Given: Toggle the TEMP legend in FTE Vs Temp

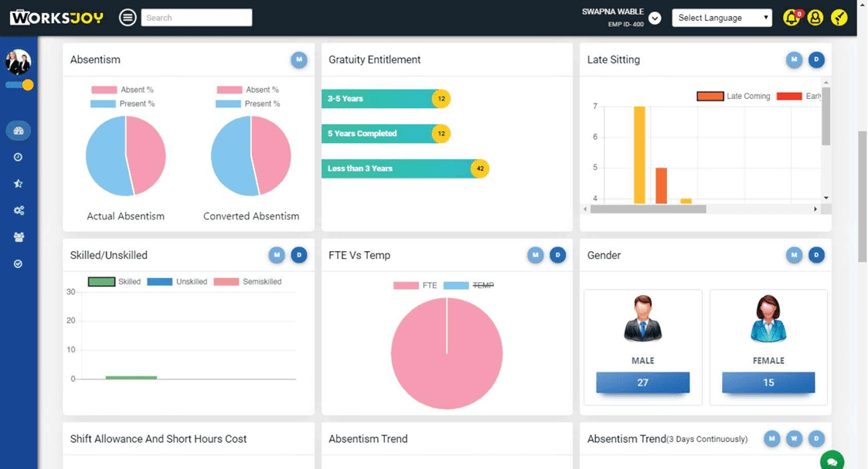Looking at the screenshot, I should click(468, 286).
